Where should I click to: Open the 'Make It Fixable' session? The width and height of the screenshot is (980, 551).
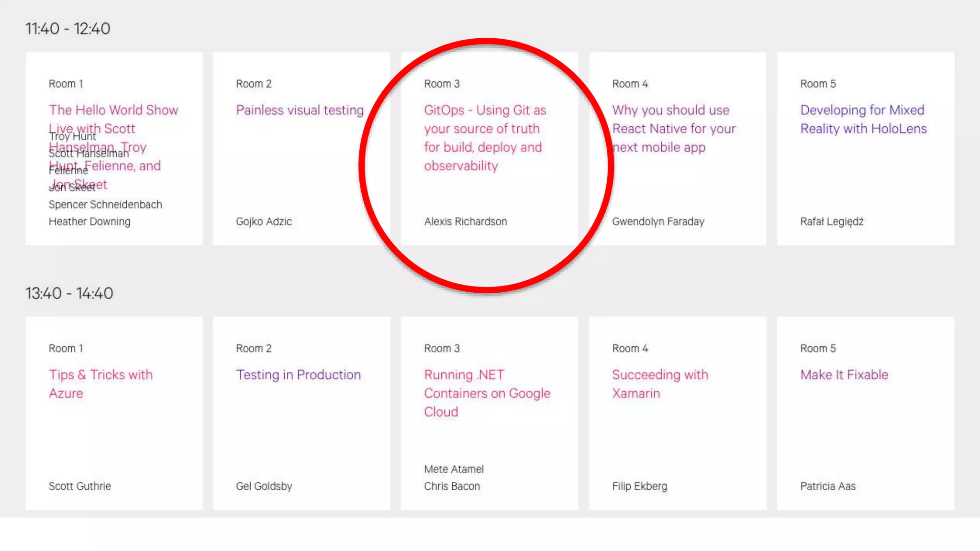pos(844,375)
